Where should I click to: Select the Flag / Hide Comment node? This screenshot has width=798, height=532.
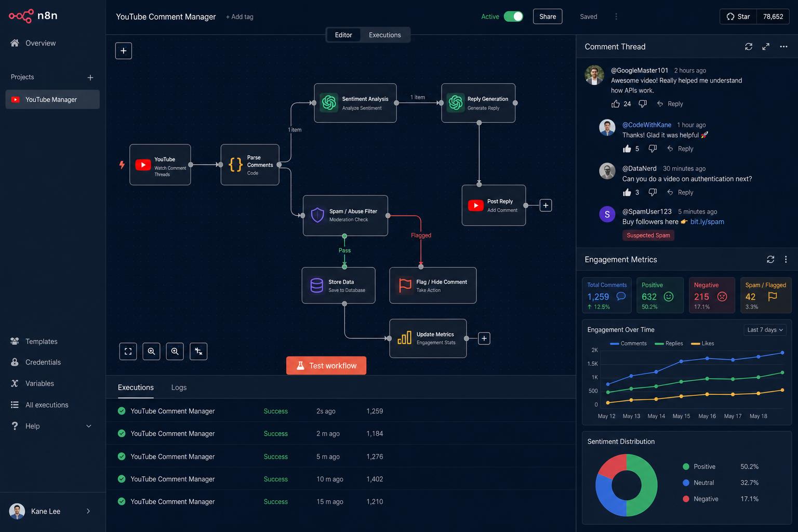[433, 285]
